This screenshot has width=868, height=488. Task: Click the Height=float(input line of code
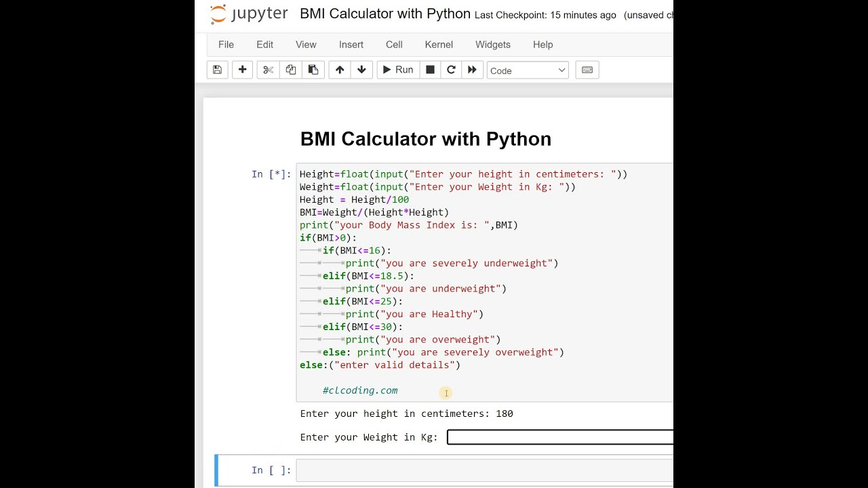[x=463, y=174]
